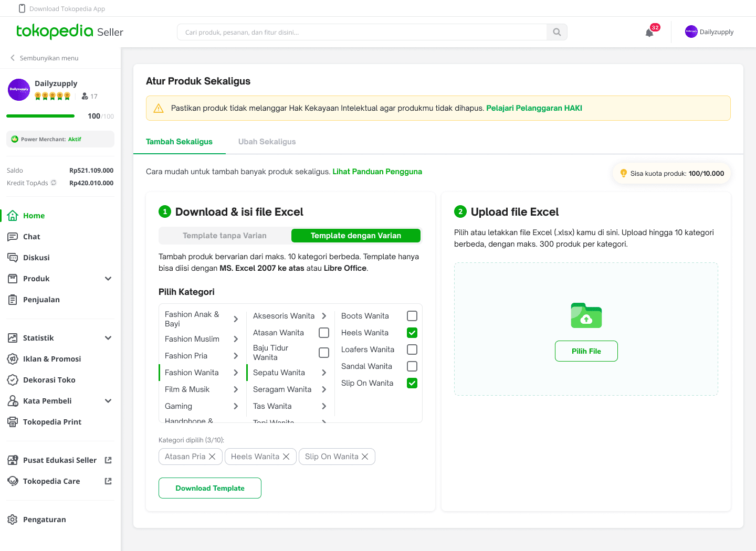Open the notifications bell icon
The width and height of the screenshot is (756, 551).
[649, 33]
